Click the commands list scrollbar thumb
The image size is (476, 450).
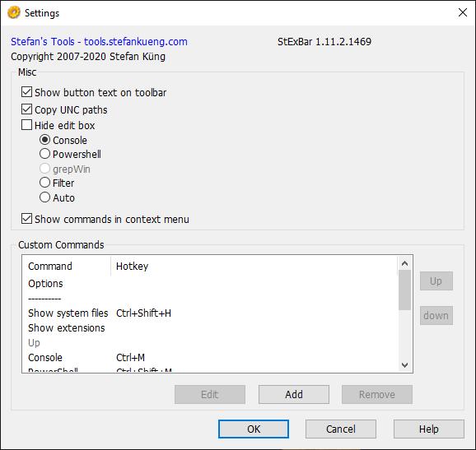click(404, 290)
